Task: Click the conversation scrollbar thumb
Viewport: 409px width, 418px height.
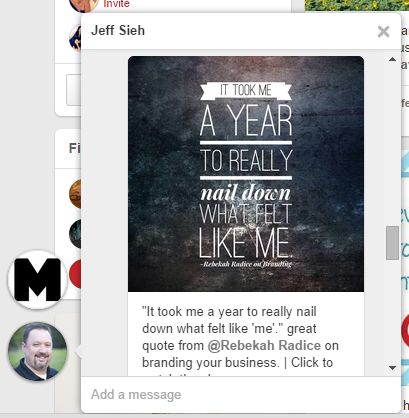Action: (392, 243)
